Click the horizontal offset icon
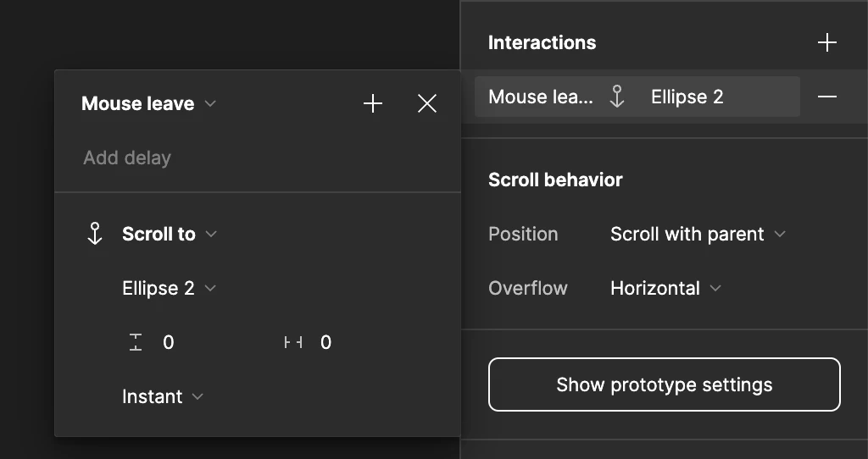 [x=293, y=343]
